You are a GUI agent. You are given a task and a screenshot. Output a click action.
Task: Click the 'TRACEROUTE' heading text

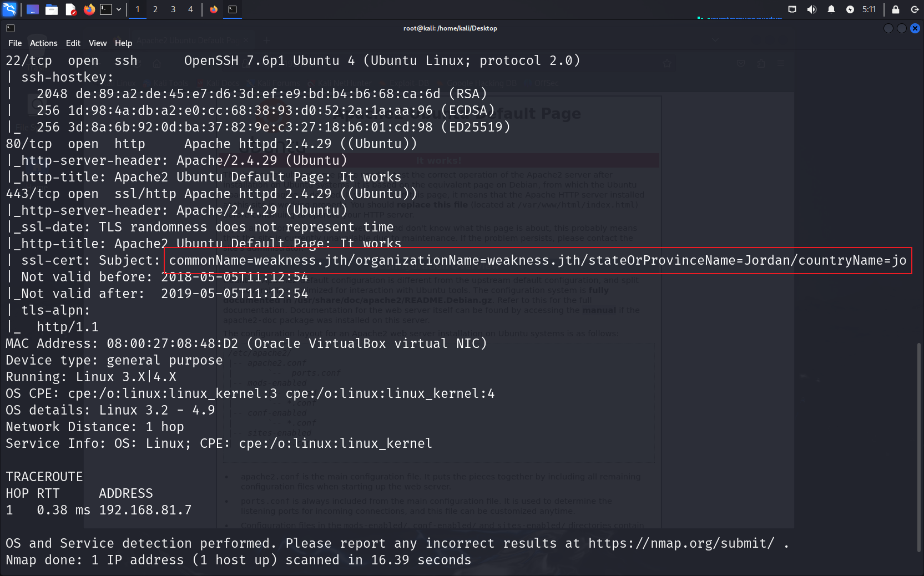click(44, 477)
